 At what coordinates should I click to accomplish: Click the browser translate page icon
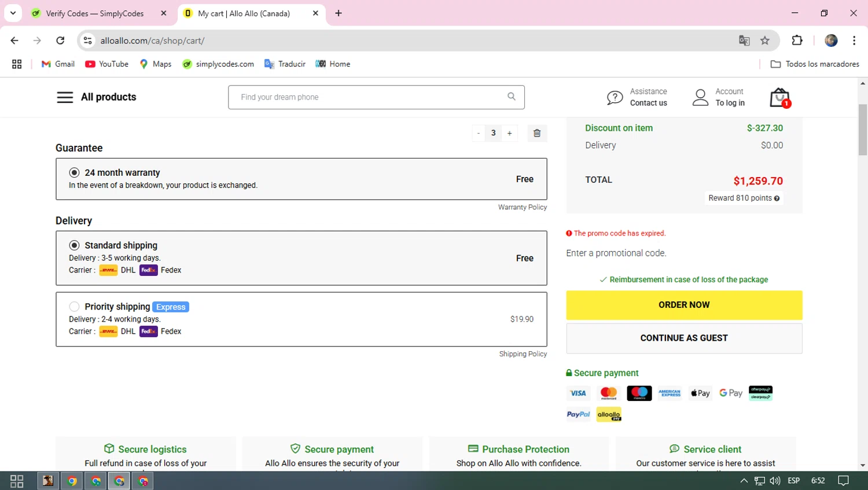(744, 40)
